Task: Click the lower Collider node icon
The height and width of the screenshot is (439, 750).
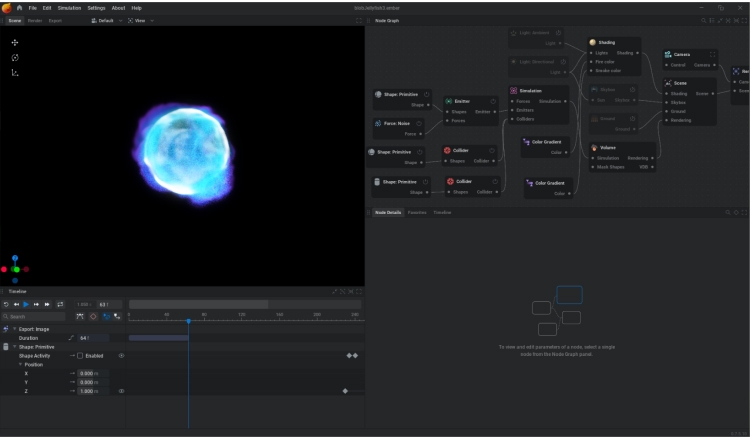Action: pyautogui.click(x=450, y=182)
